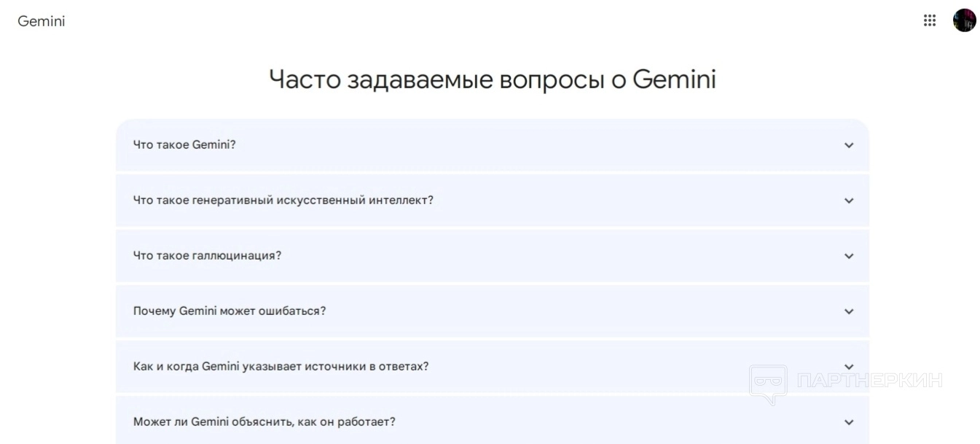Image resolution: width=980 pixels, height=444 pixels.
Task: Click the word "Часто" in the page heading
Action: 305,79
